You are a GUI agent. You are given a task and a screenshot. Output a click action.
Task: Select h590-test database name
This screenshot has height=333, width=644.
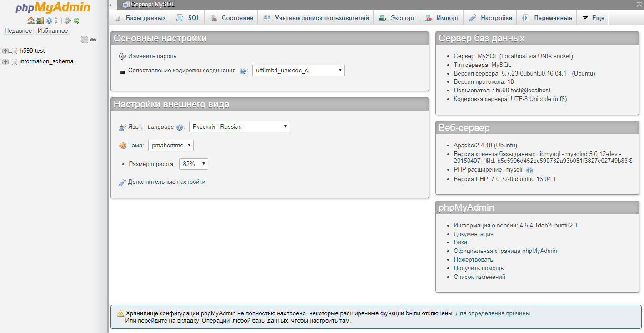[x=32, y=51]
